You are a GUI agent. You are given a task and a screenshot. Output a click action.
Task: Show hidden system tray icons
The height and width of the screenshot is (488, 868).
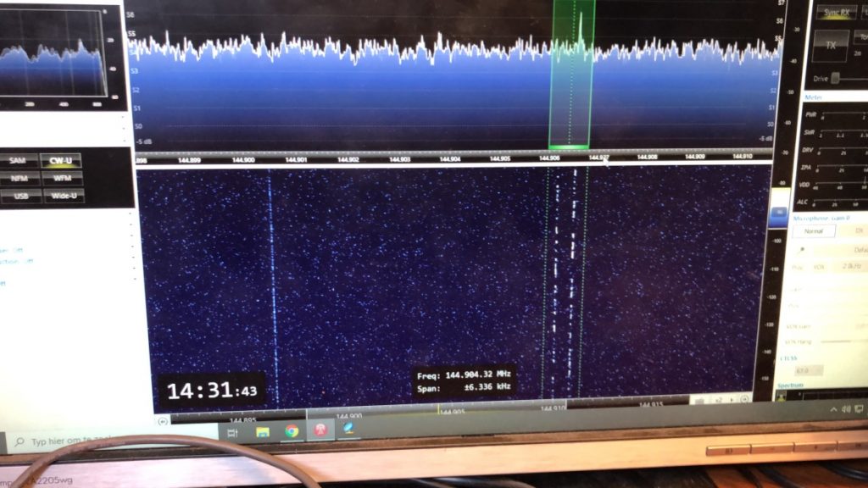(x=834, y=410)
